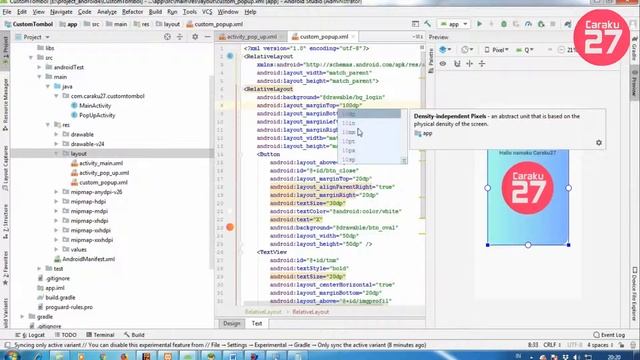Click the 4 spaces indent indicator
The width and height of the screenshot is (640, 360).
point(600,345)
